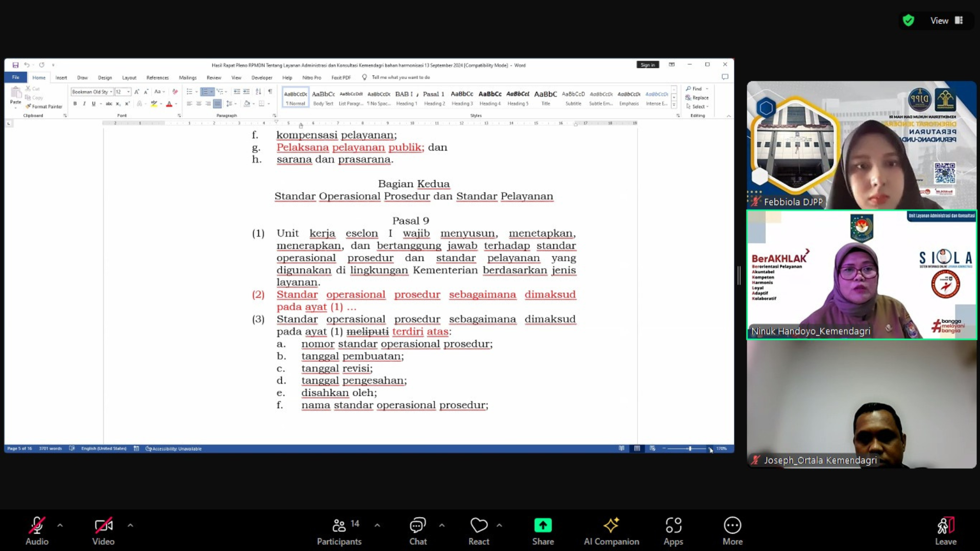Expand Zoom audio options caret
Image resolution: width=980 pixels, height=551 pixels.
(60, 525)
